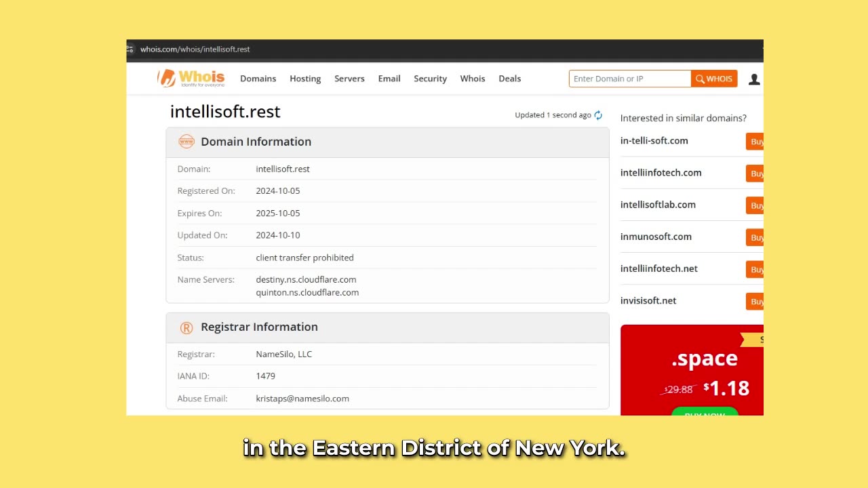The height and width of the screenshot is (488, 868).
Task: Select status client transfer prohibited
Action: pos(304,258)
